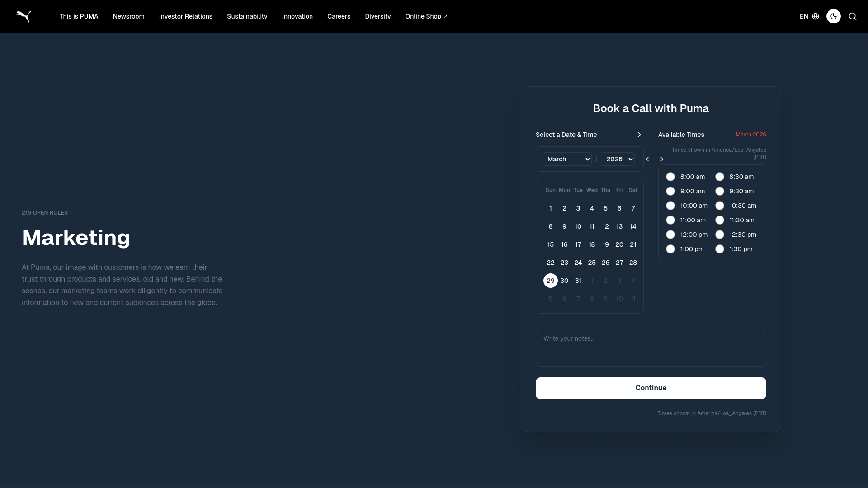Click the Continue button
Screen dimensions: 868x488
click(651, 388)
